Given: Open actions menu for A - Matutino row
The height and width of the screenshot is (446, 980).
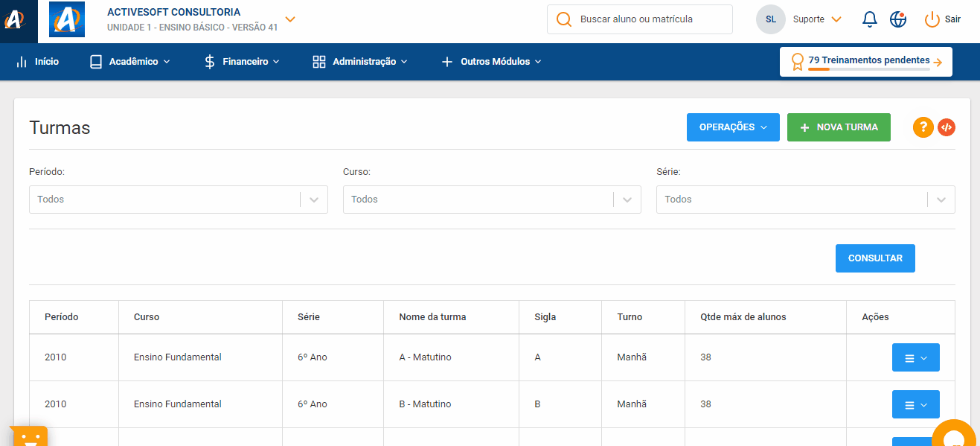Looking at the screenshot, I should [x=916, y=357].
